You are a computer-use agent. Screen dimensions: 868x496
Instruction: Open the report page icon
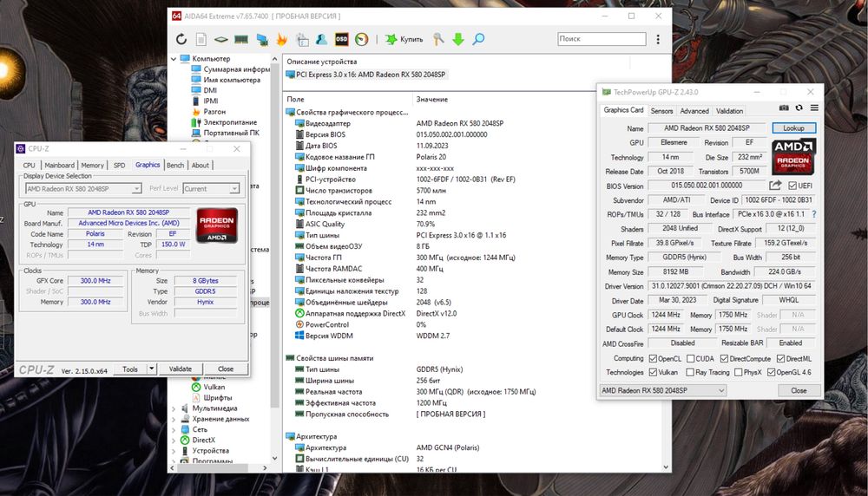[x=201, y=39]
